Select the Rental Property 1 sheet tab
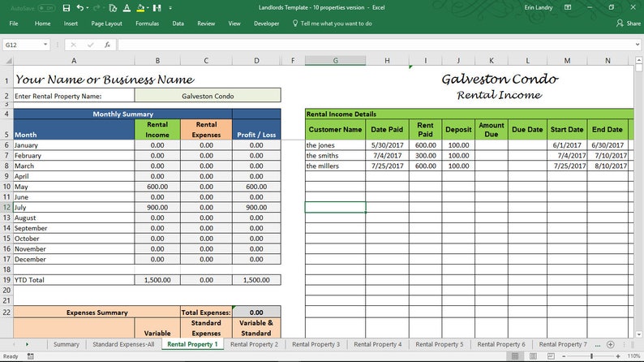The height and width of the screenshot is (362, 644). (192, 344)
